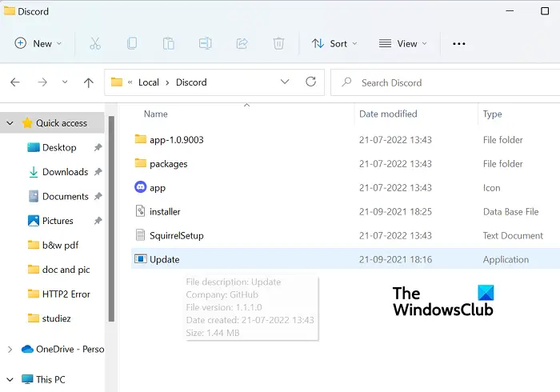Viewport: 560px width, 392px height.
Task: Click the Share icon in toolbar
Action: tap(242, 43)
